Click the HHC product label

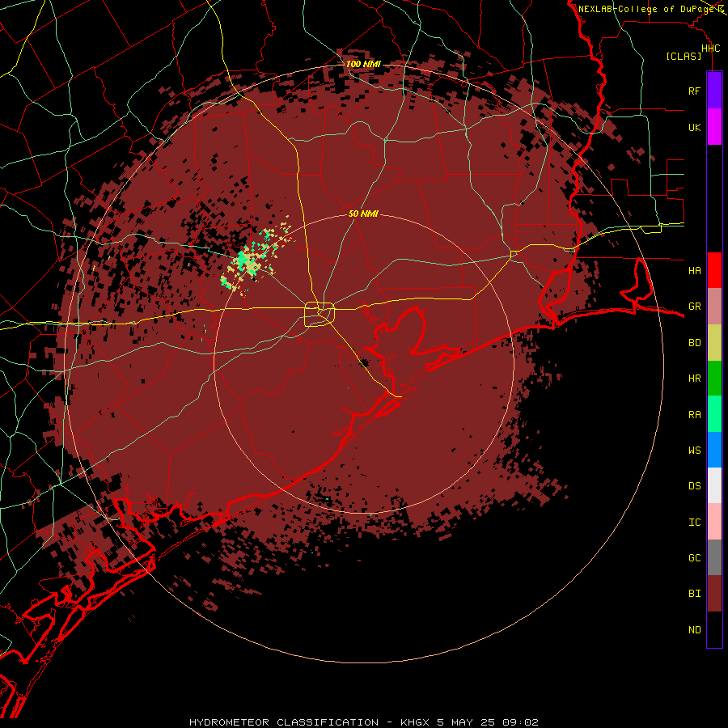(710, 49)
